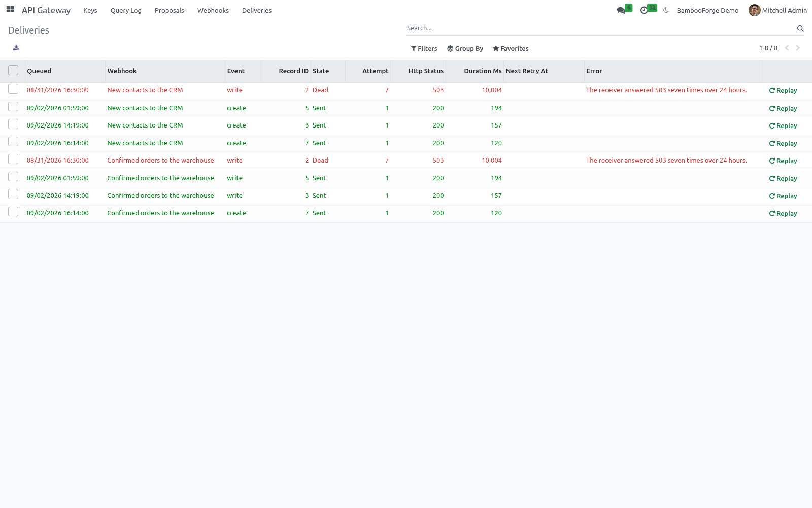Open the apps grid home menu
This screenshot has width=812, height=508.
point(10,10)
